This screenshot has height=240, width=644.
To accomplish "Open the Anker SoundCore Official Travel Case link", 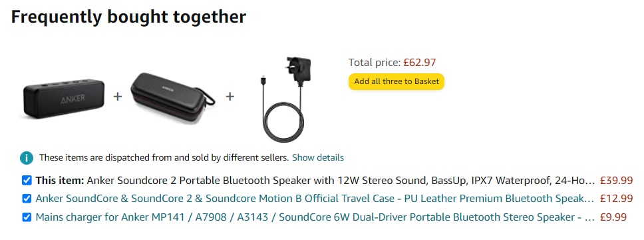I will click(x=315, y=199).
